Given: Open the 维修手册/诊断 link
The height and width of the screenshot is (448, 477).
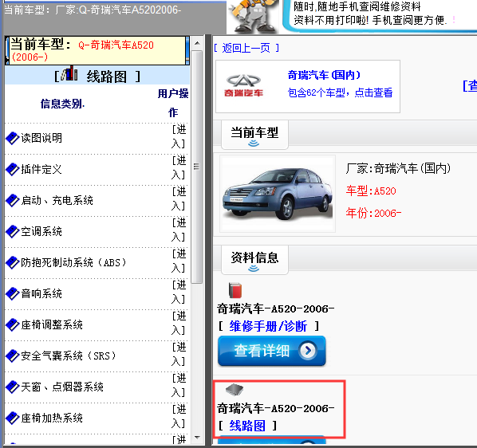Looking at the screenshot, I should 268,326.
